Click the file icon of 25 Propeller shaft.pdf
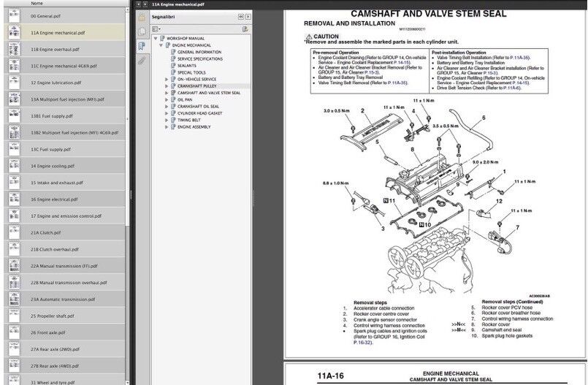This screenshot has height=385, width=588. [15, 316]
